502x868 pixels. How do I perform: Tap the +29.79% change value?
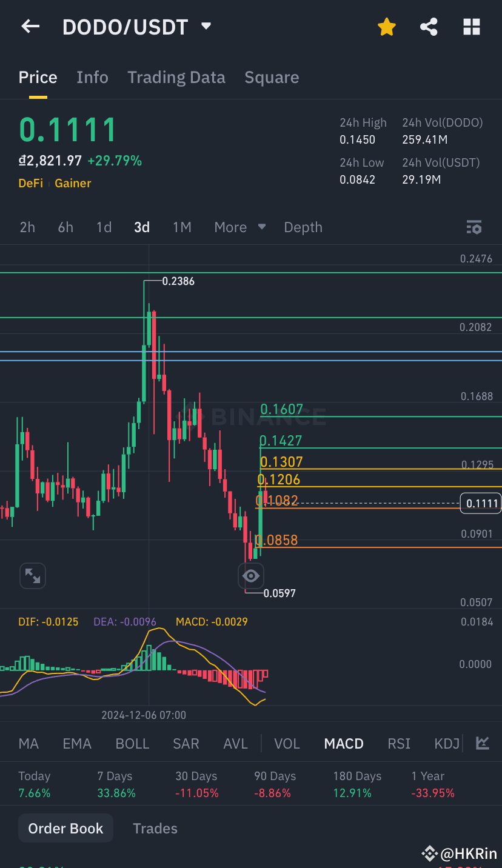[x=115, y=161]
